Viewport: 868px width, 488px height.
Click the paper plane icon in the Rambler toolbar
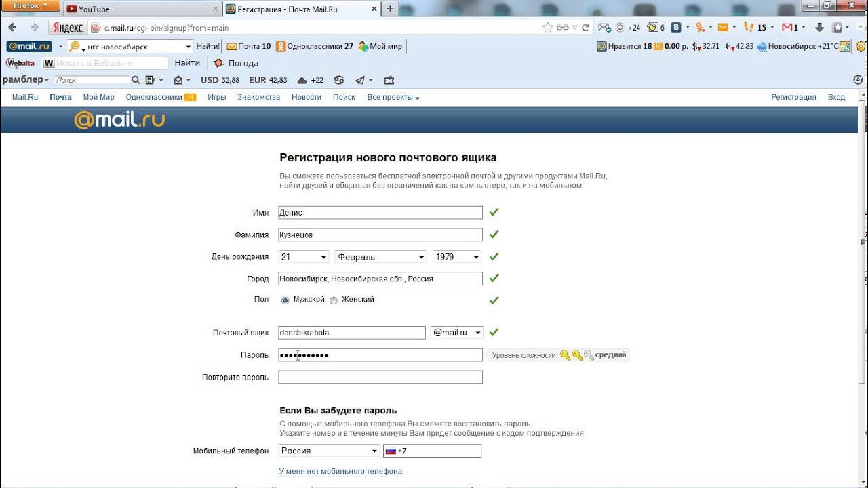[360, 80]
